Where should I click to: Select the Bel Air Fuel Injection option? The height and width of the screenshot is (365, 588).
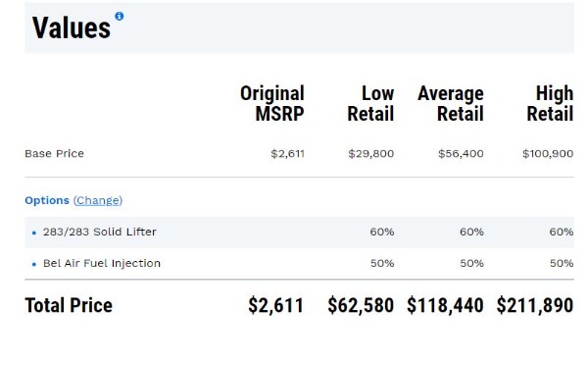click(102, 263)
